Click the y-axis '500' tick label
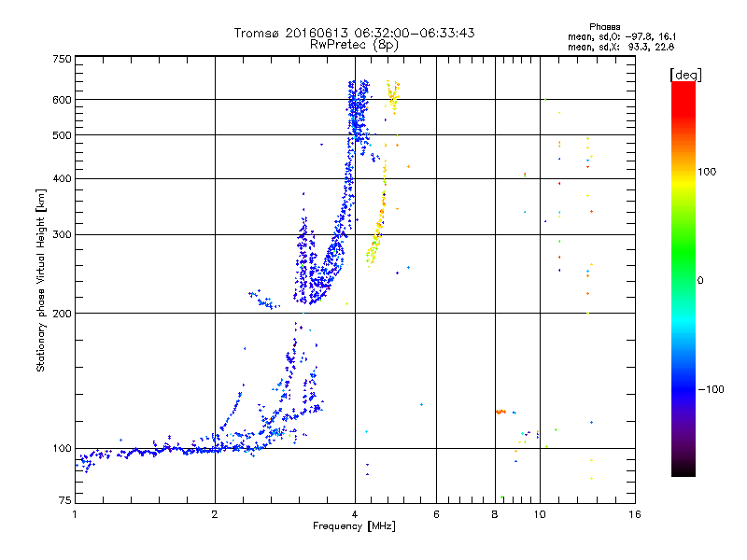Screen dimensions: 747x560 tap(63, 135)
